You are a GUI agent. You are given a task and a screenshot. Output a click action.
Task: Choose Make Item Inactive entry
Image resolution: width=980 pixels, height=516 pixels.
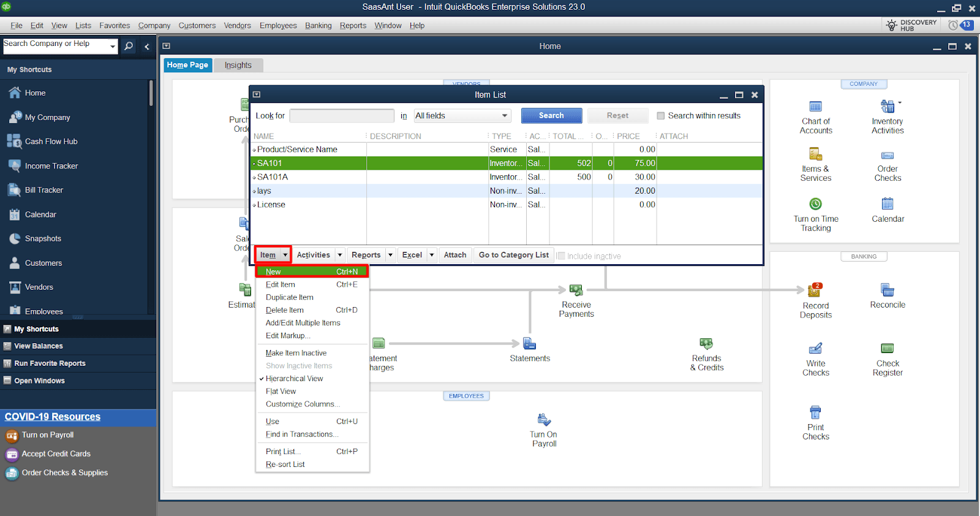pos(296,353)
